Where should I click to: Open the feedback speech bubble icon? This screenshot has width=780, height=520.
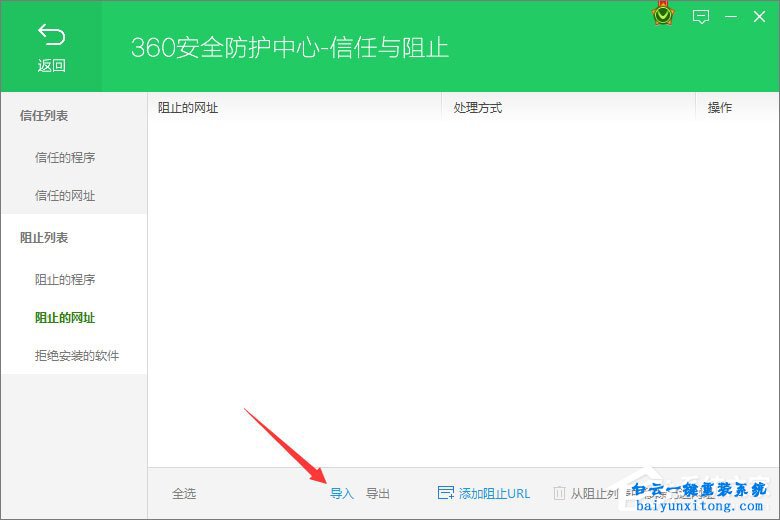coord(701,16)
